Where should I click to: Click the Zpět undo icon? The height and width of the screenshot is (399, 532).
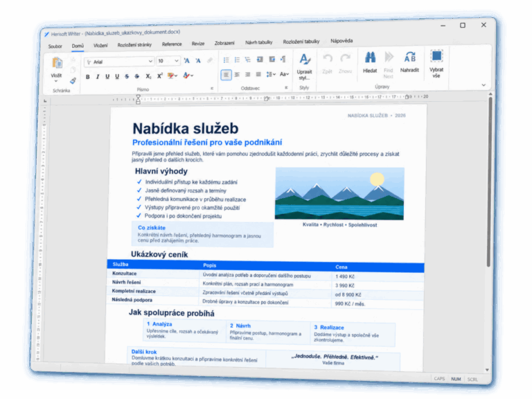click(x=328, y=58)
